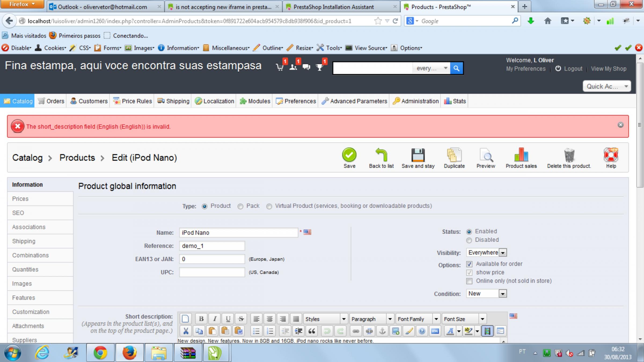Open the Quick Access dropdown

[607, 86]
